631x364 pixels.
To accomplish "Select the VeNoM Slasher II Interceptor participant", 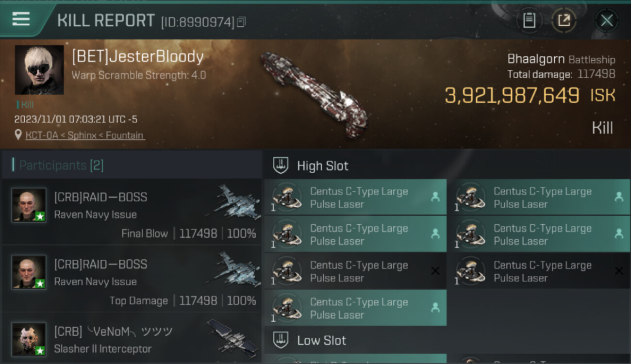I will coord(131,340).
